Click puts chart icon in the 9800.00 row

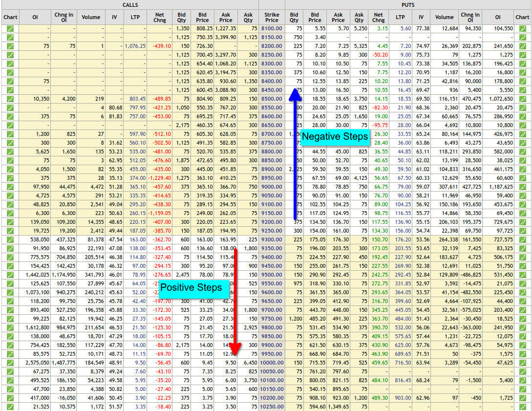pyautogui.click(x=523, y=327)
